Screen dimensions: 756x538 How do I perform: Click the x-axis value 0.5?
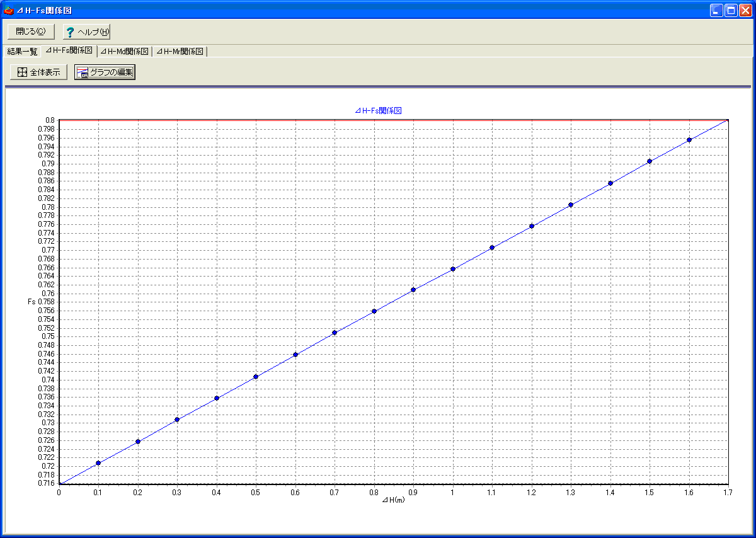pos(256,492)
